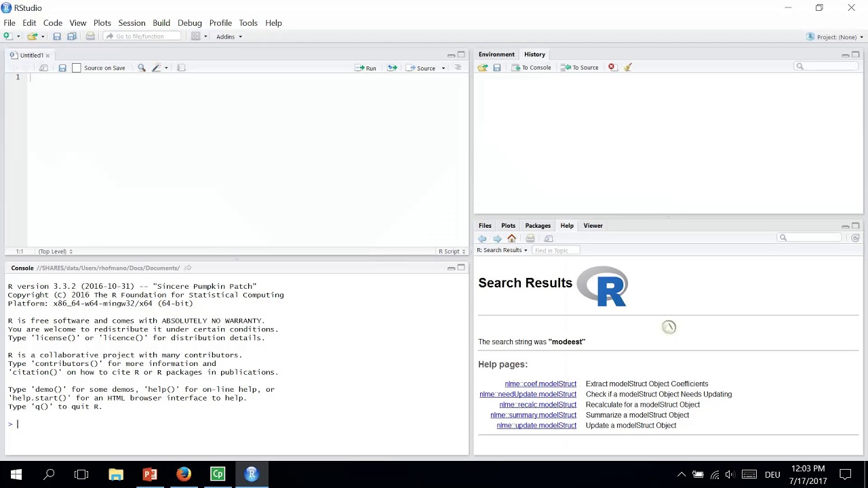Expand Source options dropdown arrow

click(x=443, y=68)
